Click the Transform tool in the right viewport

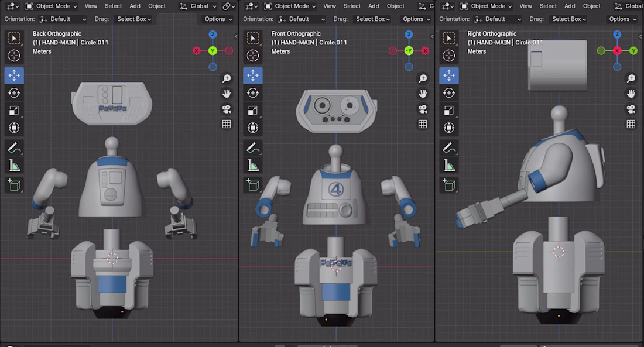click(449, 128)
